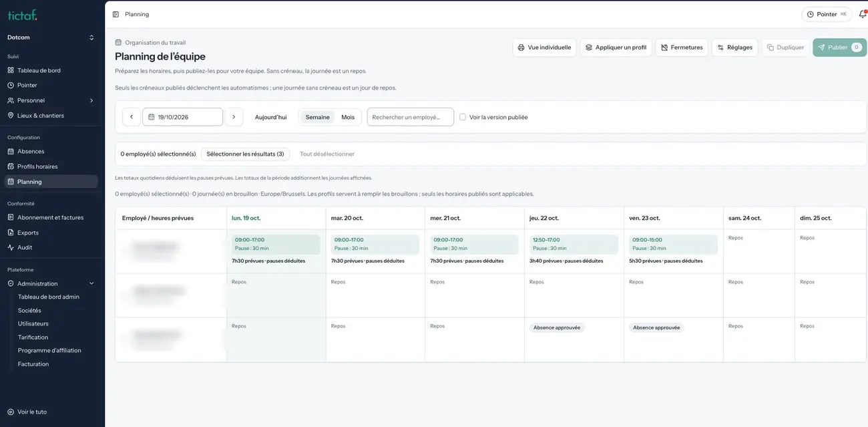Image resolution: width=868 pixels, height=427 pixels.
Task: Click the Dupliquer button
Action: 785,47
